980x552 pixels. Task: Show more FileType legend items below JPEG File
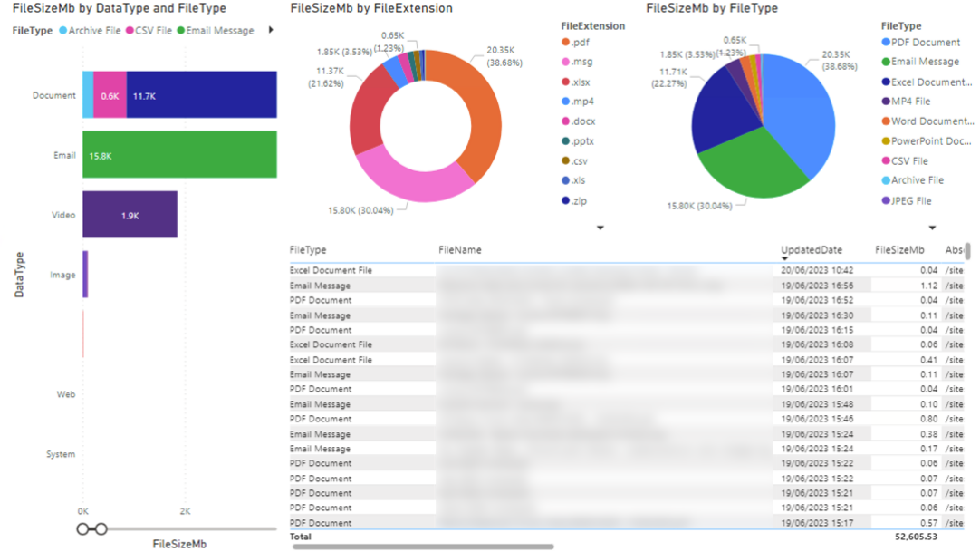tap(932, 228)
